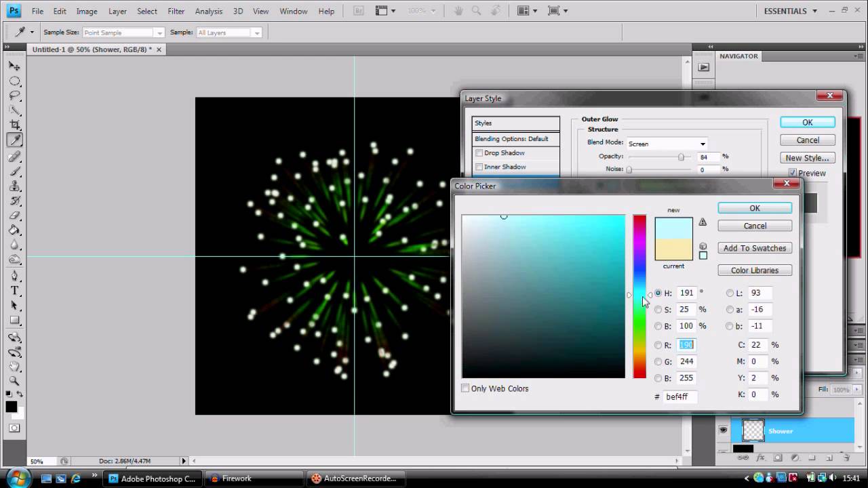Select the R red radio button
The width and height of the screenshot is (868, 488).
tap(658, 345)
